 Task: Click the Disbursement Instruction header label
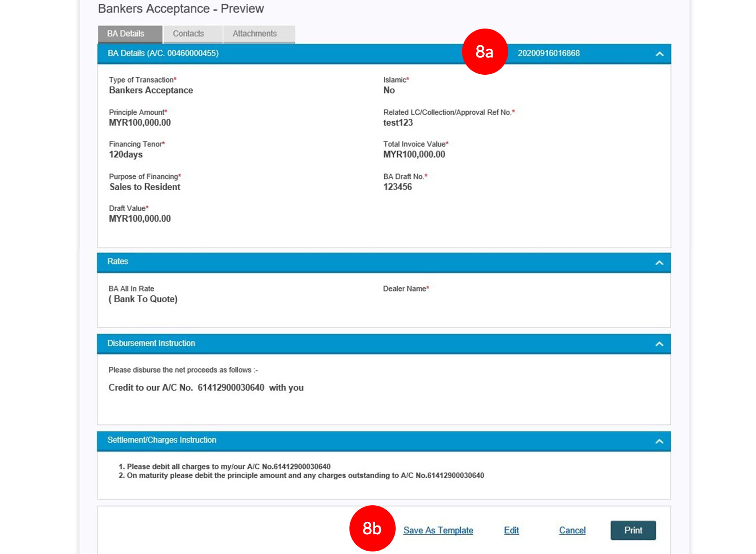tap(151, 343)
